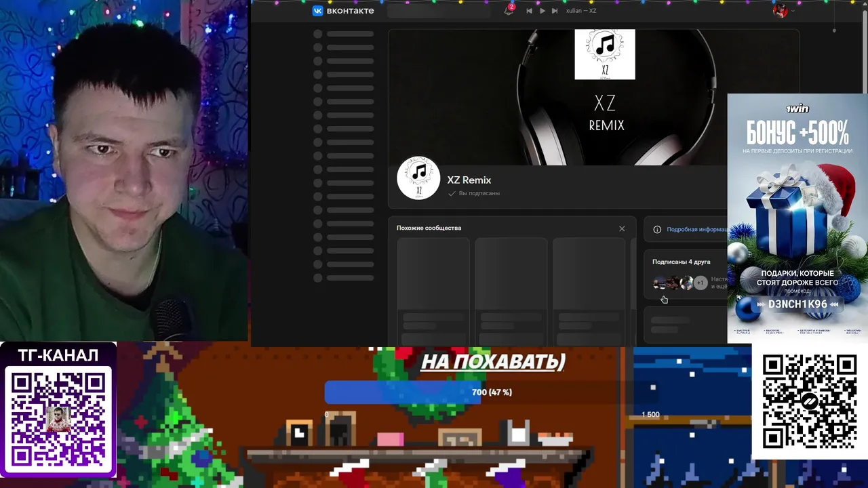Open the Подписаны 4 друга list
The image size is (868, 488).
click(x=682, y=262)
